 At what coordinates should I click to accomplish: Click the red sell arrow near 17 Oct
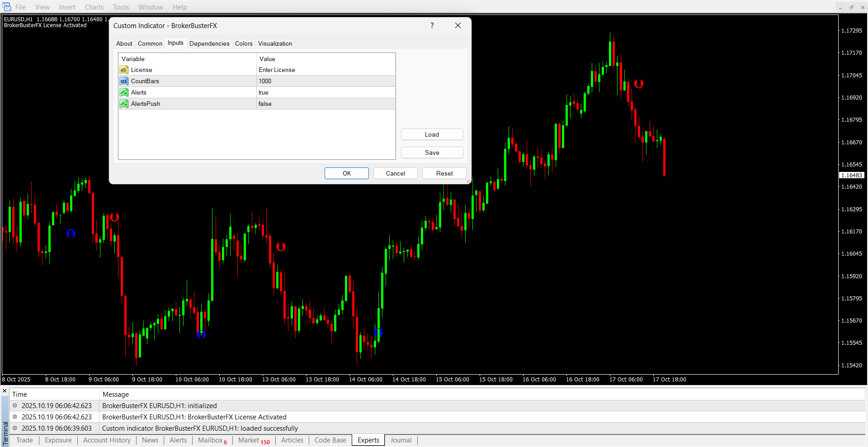[x=638, y=84]
